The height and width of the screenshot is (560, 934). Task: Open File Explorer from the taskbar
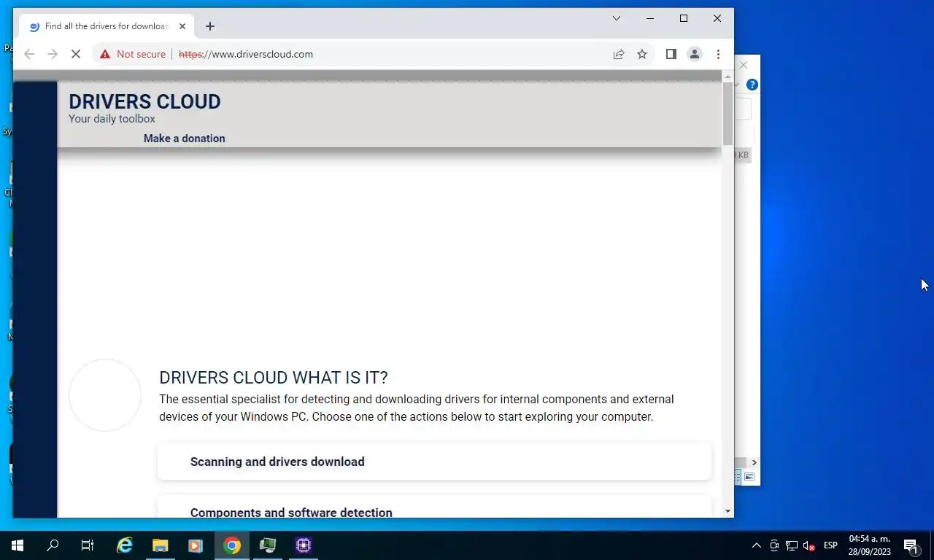[x=160, y=545]
